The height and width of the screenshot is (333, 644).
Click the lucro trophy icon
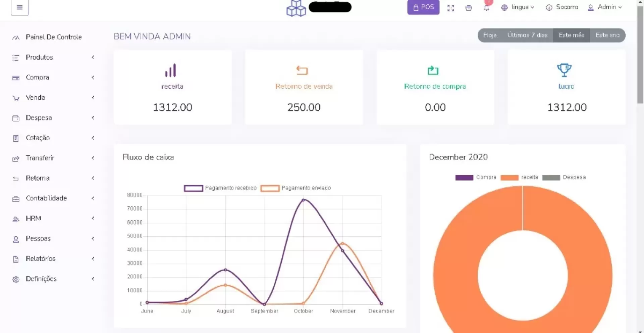(x=564, y=70)
